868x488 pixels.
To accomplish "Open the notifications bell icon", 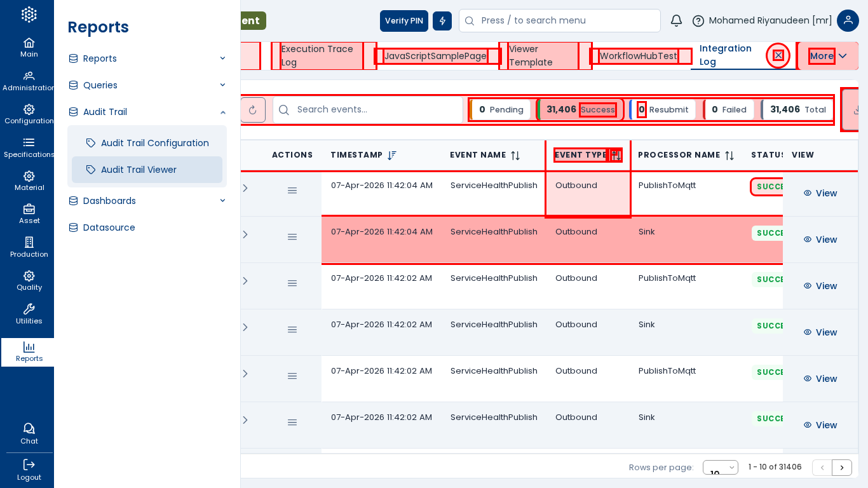I will click(676, 21).
